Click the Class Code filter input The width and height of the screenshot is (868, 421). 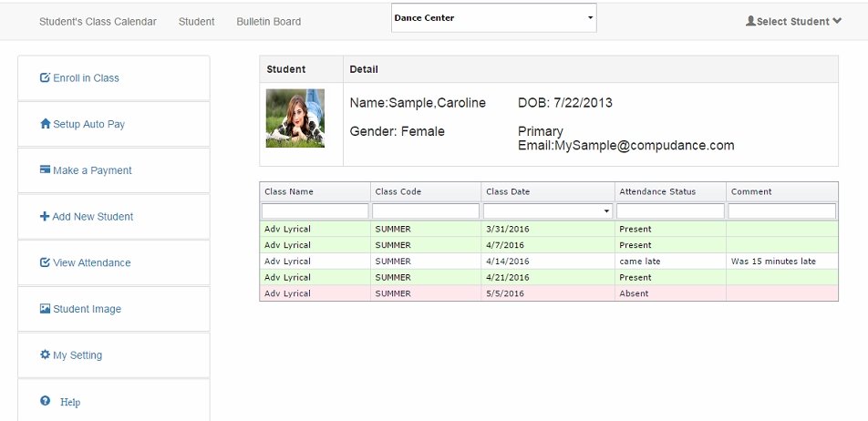[x=426, y=211]
